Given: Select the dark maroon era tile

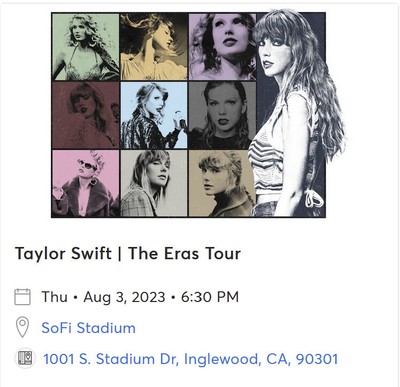Looking at the screenshot, I should tap(86, 115).
